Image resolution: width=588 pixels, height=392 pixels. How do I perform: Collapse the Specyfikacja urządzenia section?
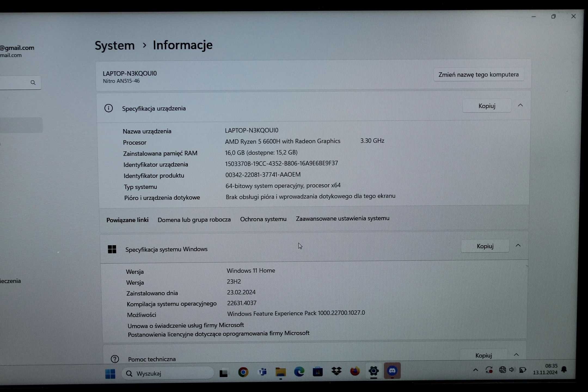click(520, 105)
